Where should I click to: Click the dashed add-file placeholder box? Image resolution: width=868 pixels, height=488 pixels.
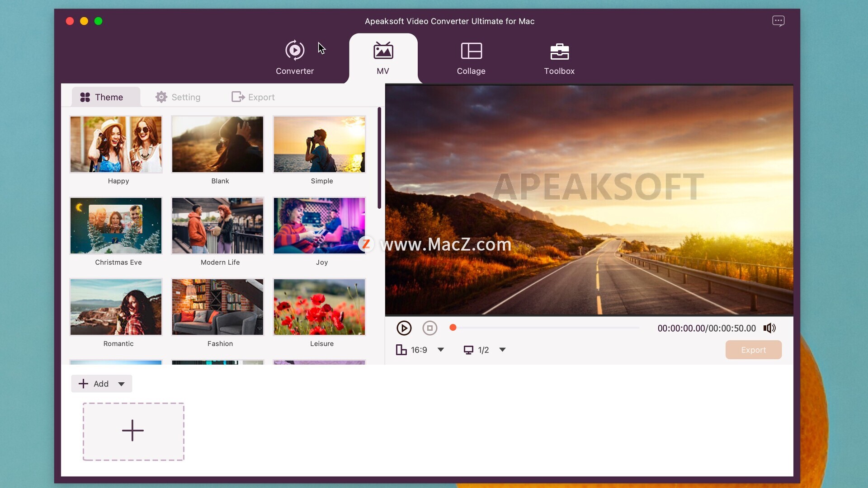133,432
